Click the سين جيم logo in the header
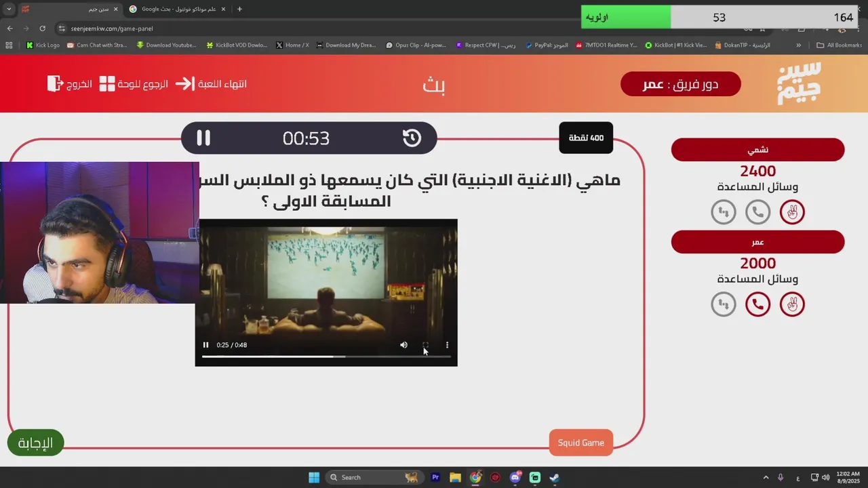 click(x=799, y=83)
